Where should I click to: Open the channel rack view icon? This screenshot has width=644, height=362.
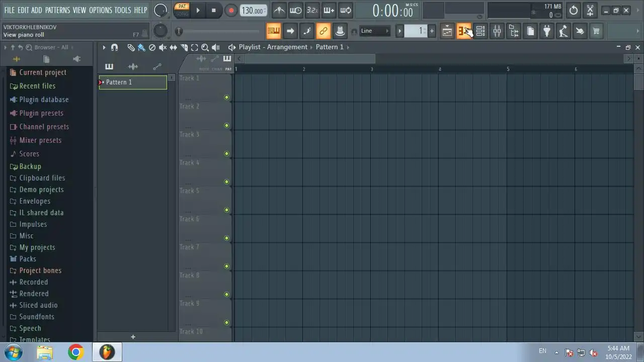(480, 31)
